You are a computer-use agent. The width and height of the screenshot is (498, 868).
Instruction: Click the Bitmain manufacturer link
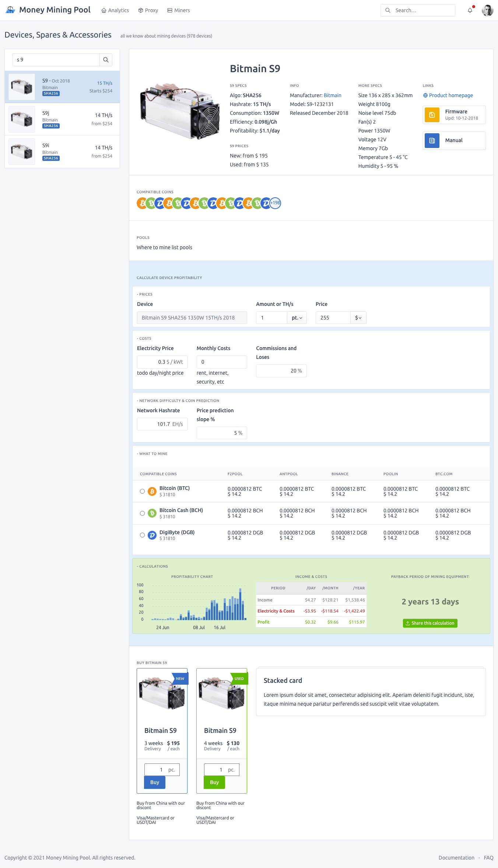[x=333, y=95]
